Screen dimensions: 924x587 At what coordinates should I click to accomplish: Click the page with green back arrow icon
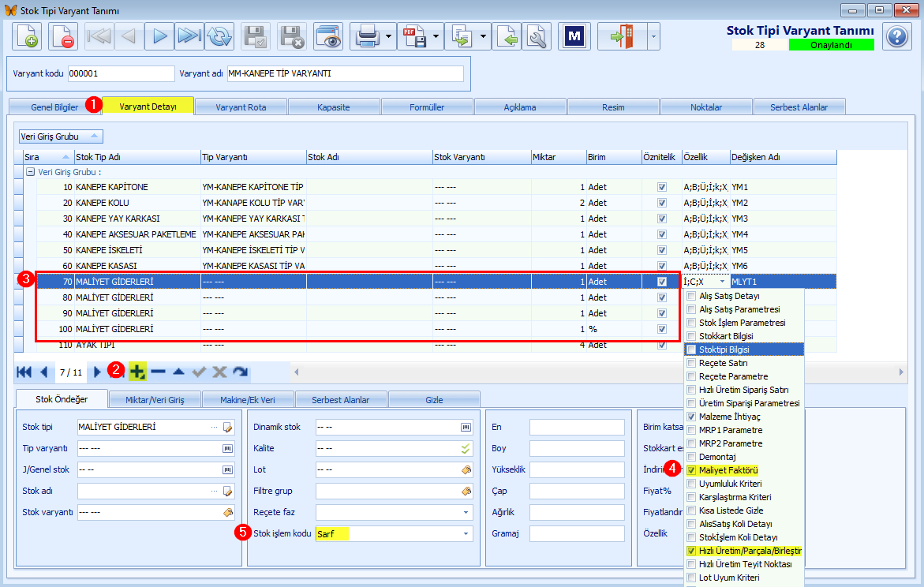[x=507, y=36]
